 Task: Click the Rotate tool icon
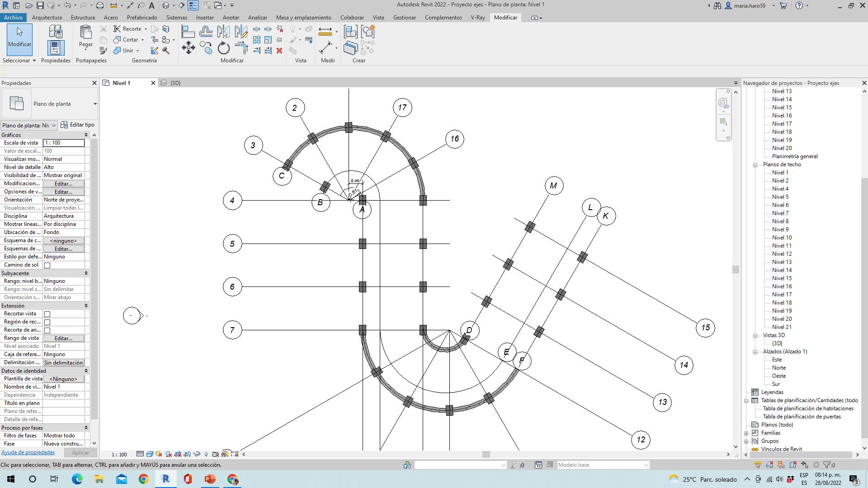223,48
